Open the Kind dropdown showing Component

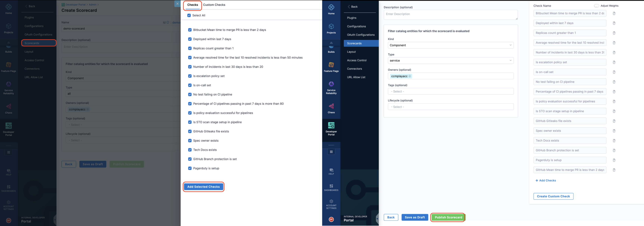pyautogui.click(x=450, y=45)
